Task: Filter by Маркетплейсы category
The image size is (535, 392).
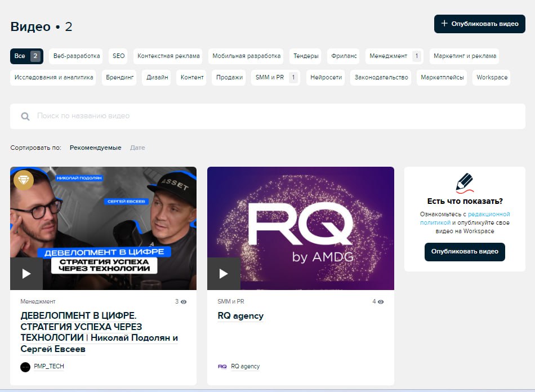Action: tap(442, 78)
